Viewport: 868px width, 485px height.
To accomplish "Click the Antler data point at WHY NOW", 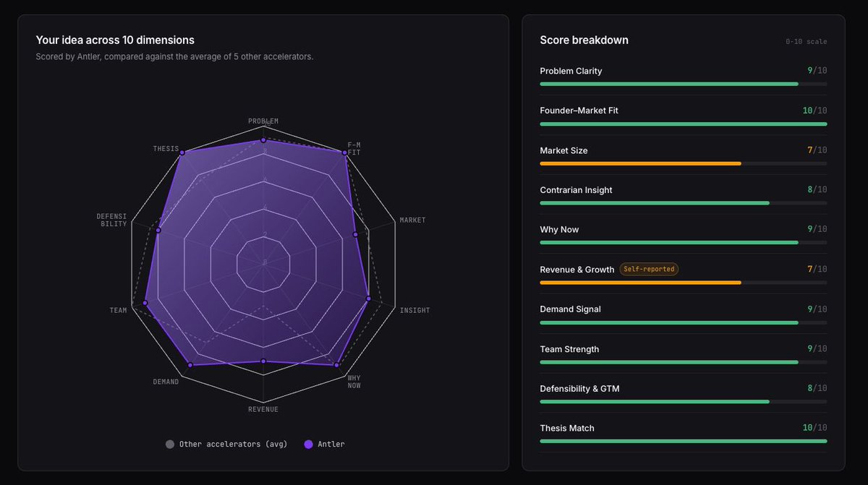I will (336, 365).
